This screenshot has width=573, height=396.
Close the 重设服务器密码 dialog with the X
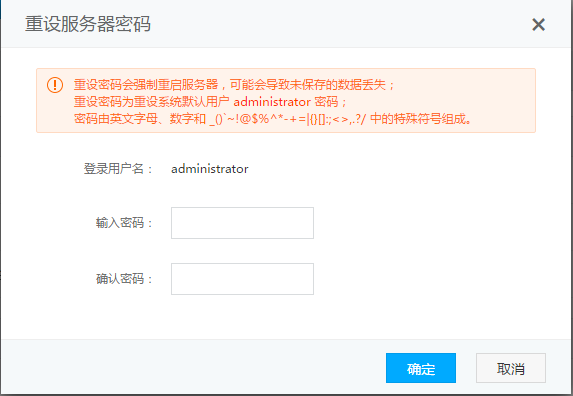click(x=538, y=24)
